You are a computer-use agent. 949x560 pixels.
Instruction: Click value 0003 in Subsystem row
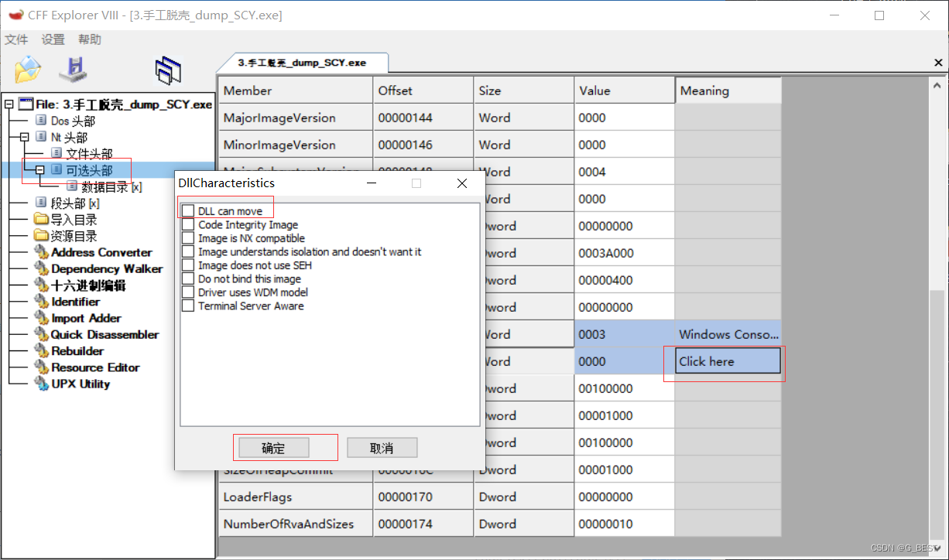point(624,334)
